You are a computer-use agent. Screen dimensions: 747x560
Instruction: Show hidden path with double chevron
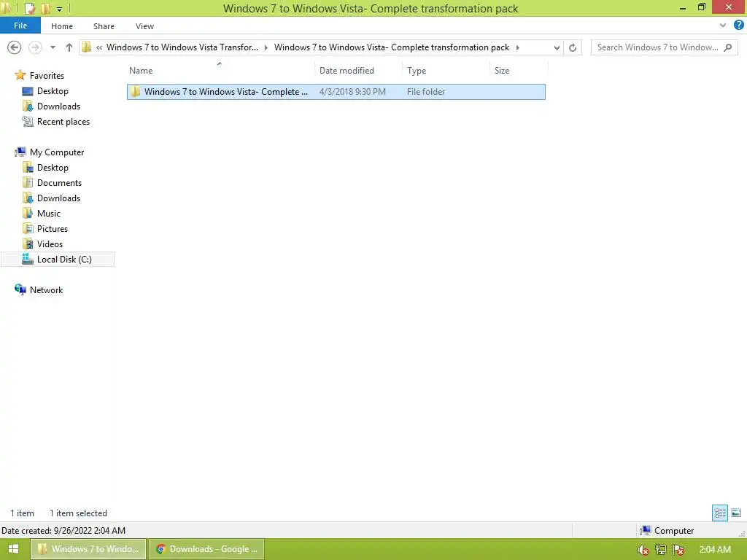[x=99, y=47]
